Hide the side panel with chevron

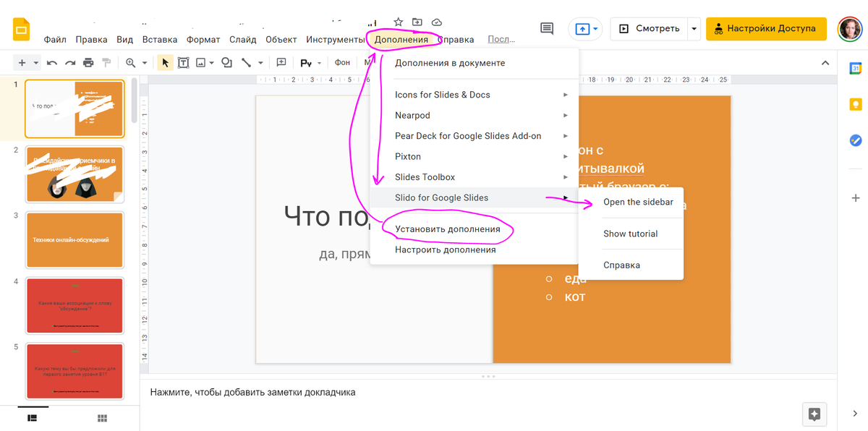(856, 414)
